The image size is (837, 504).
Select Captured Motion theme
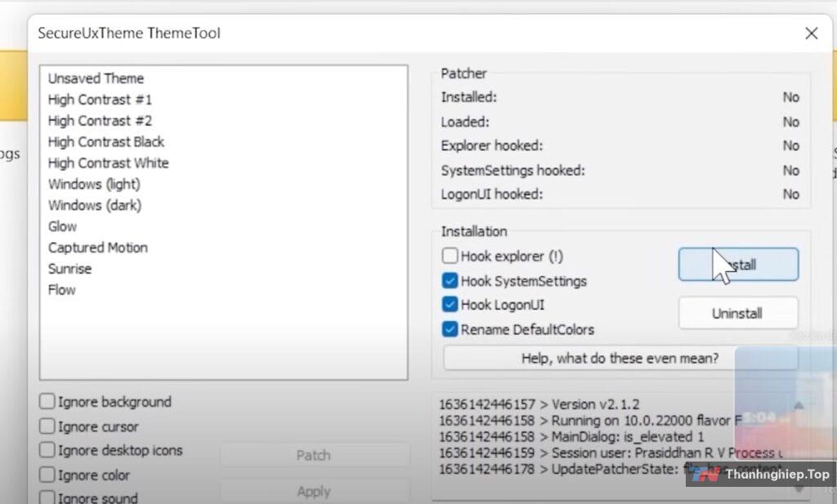pos(97,248)
